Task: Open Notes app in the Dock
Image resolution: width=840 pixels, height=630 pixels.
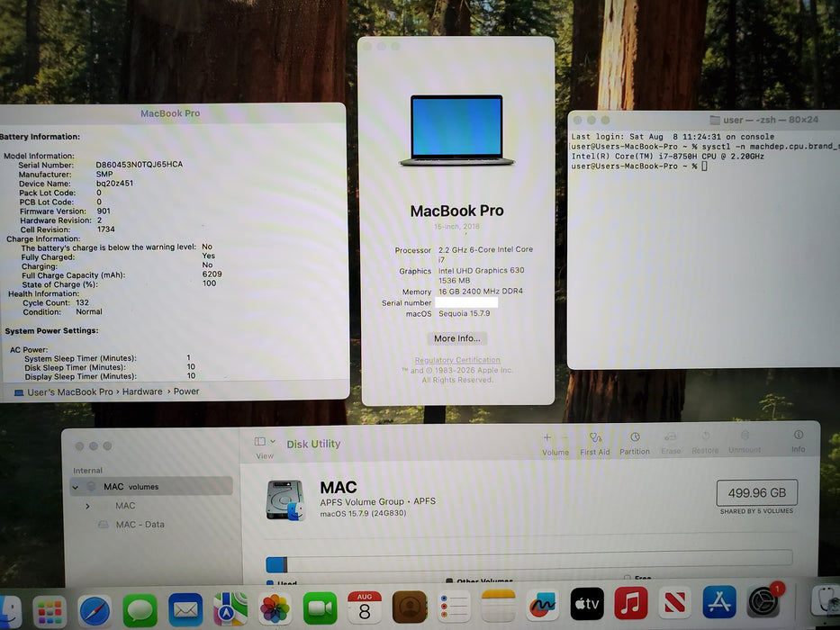Action: 498,606
